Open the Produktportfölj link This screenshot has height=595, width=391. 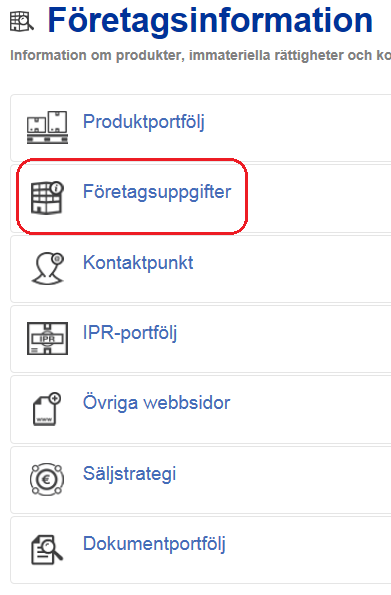[x=144, y=122]
